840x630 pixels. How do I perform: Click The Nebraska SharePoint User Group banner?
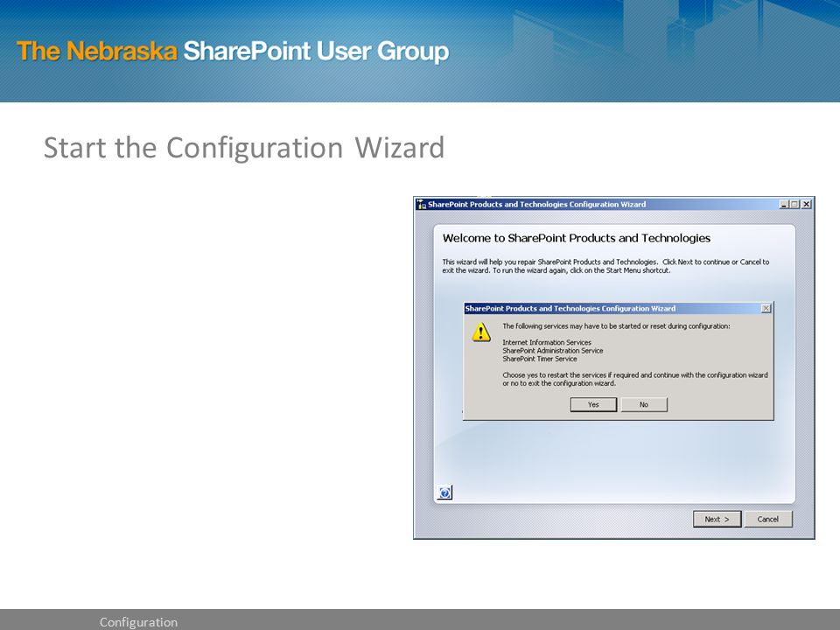(233, 52)
